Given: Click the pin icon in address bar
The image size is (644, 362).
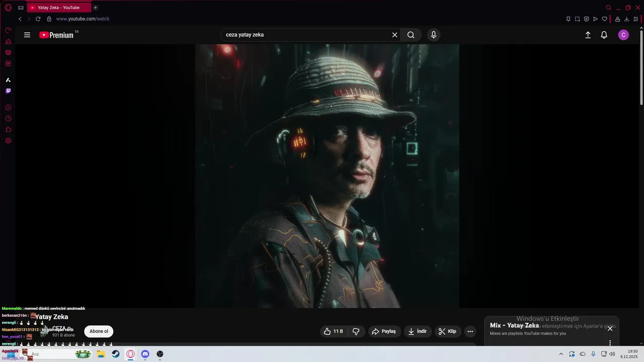Looking at the screenshot, I should tap(569, 19).
